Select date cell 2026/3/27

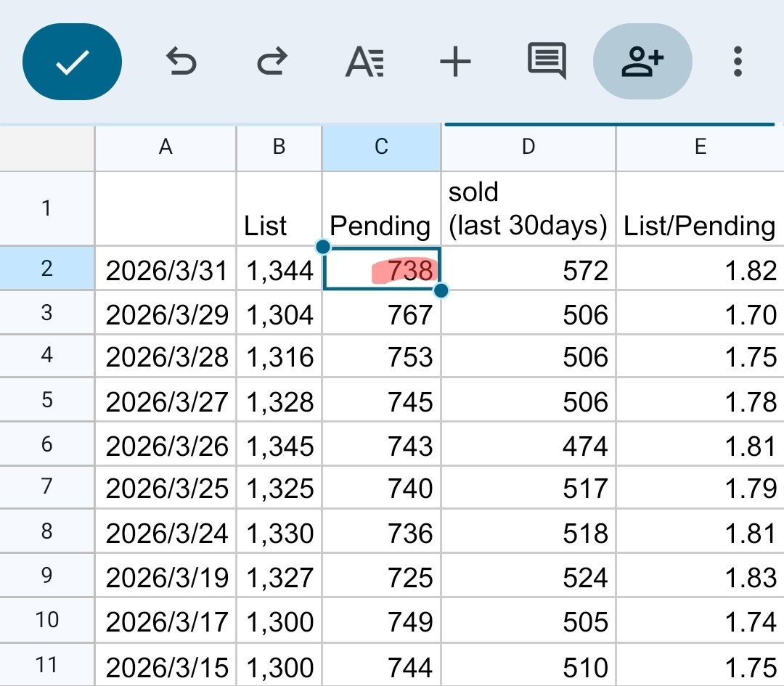click(x=166, y=400)
